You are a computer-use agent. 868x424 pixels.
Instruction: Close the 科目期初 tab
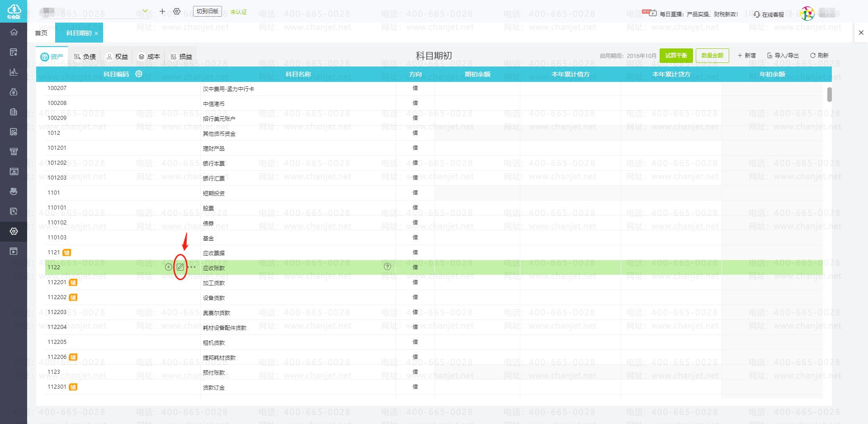pos(96,33)
